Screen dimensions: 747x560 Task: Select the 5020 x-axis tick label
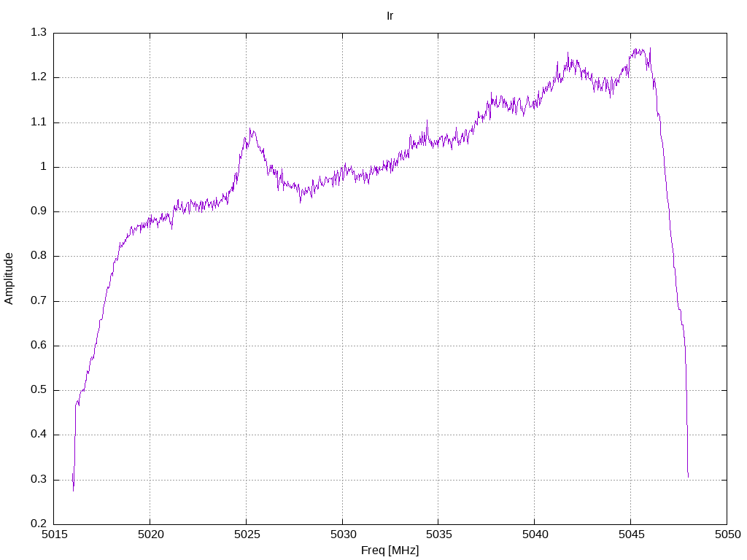tap(150, 534)
